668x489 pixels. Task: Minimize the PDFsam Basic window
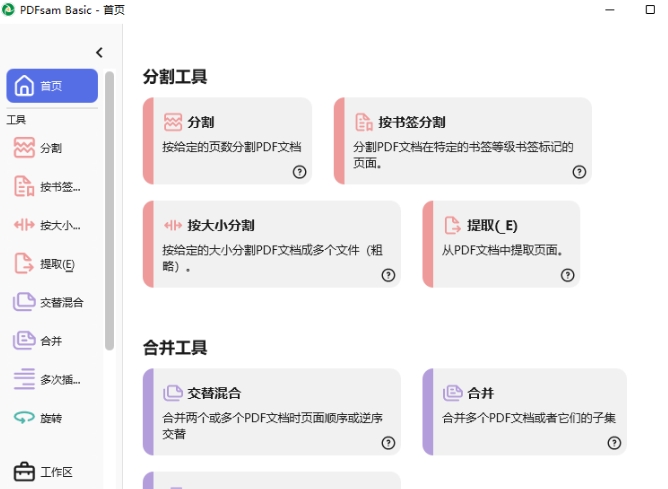610,9
